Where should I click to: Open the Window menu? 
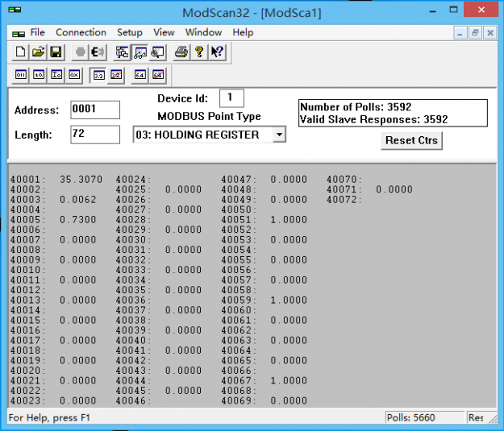(203, 32)
